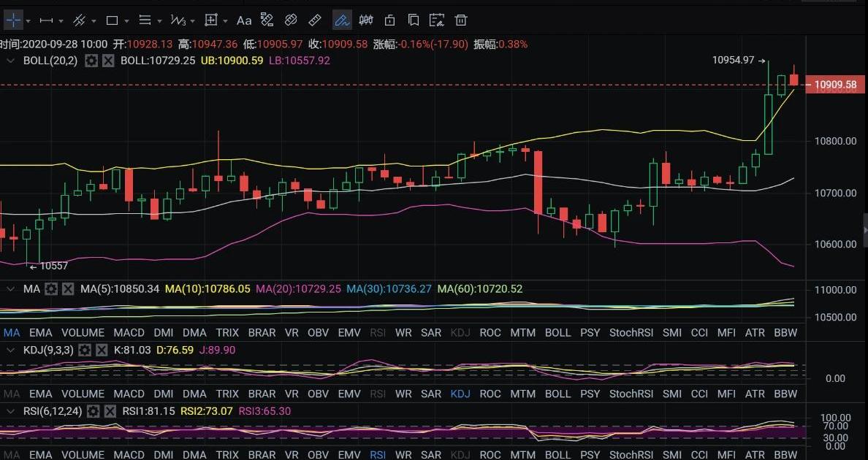Click BBW in the first indicator row
Screen dimensions: 868x460
click(785, 332)
